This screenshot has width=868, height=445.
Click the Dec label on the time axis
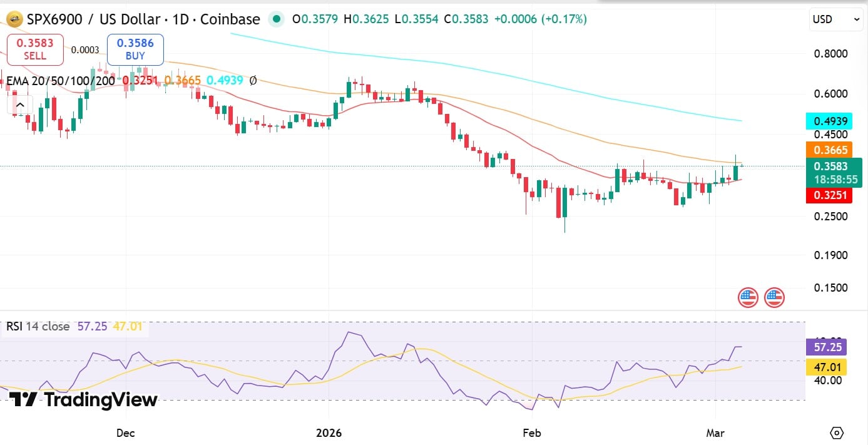[125, 432]
